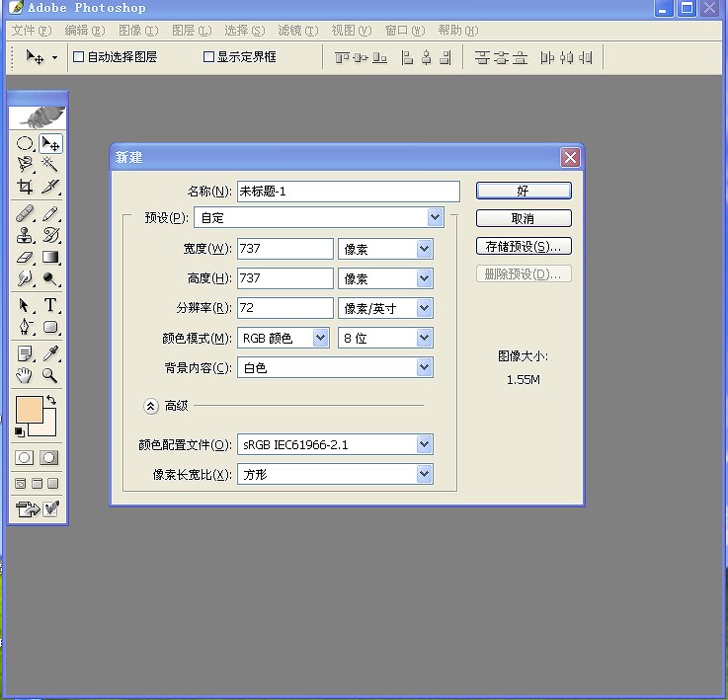This screenshot has height=700, width=728.
Task: Select the Smudge tool
Action: pyautogui.click(x=25, y=278)
